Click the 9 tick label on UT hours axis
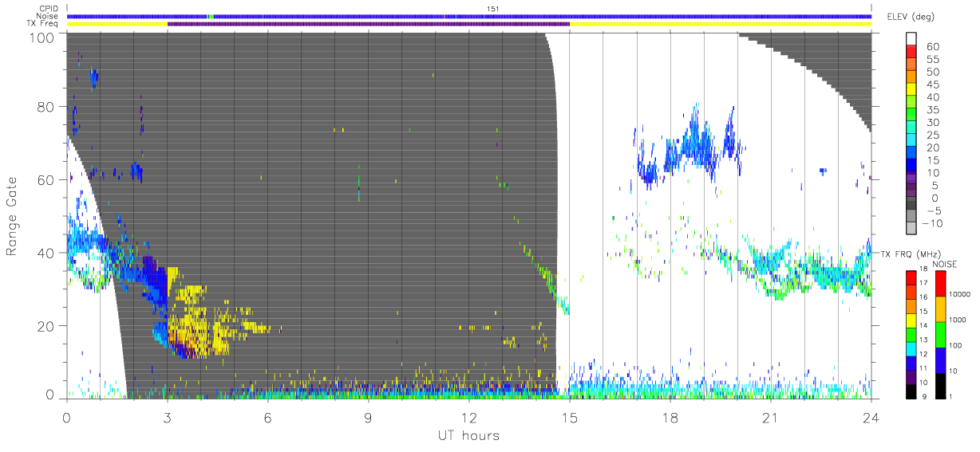980x452 pixels. coord(369,417)
